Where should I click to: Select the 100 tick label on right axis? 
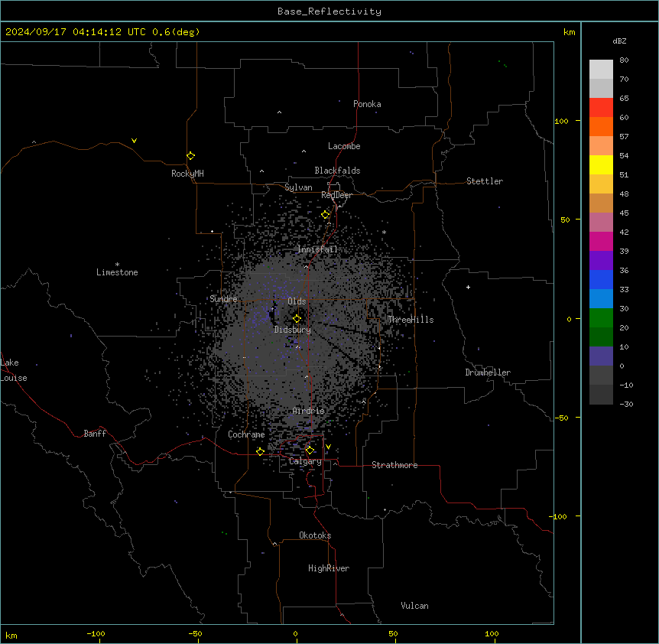[x=561, y=122]
